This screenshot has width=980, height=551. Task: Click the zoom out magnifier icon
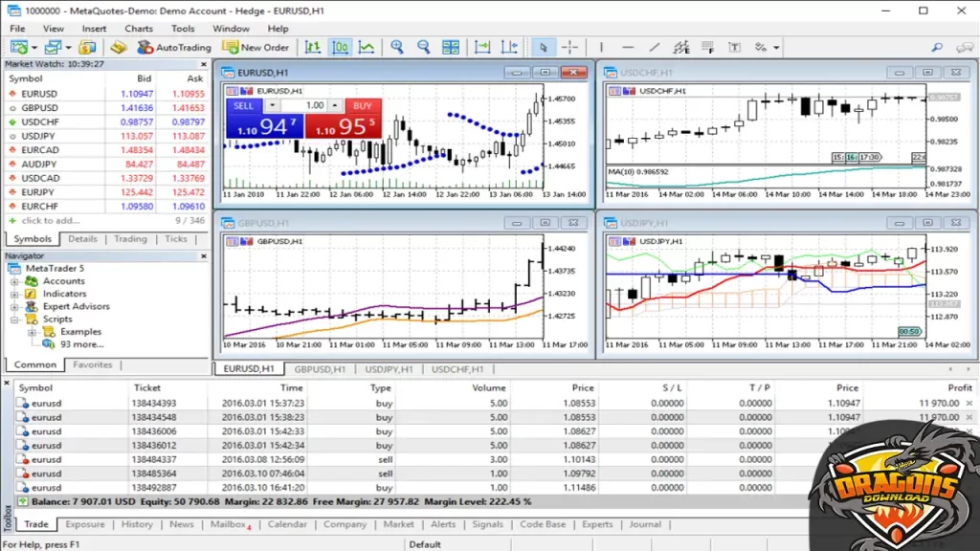click(423, 47)
